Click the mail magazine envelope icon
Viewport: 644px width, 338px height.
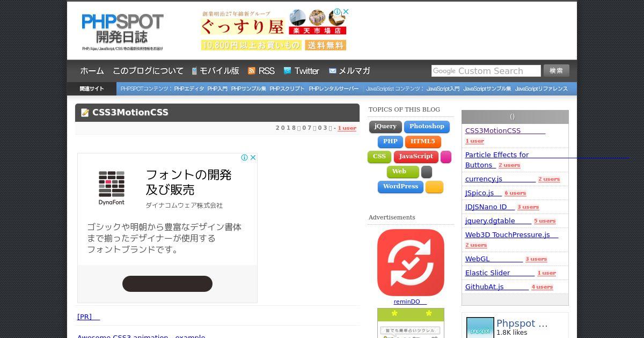[x=333, y=71]
